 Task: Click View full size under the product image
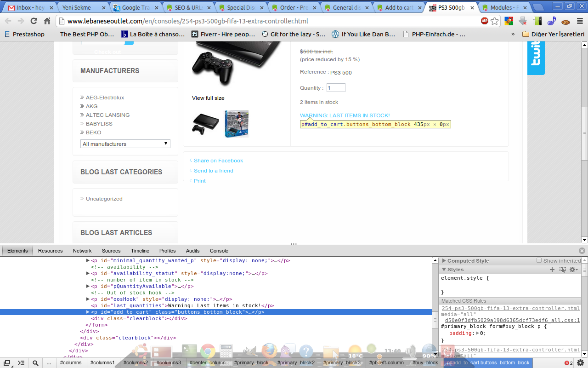208,98
